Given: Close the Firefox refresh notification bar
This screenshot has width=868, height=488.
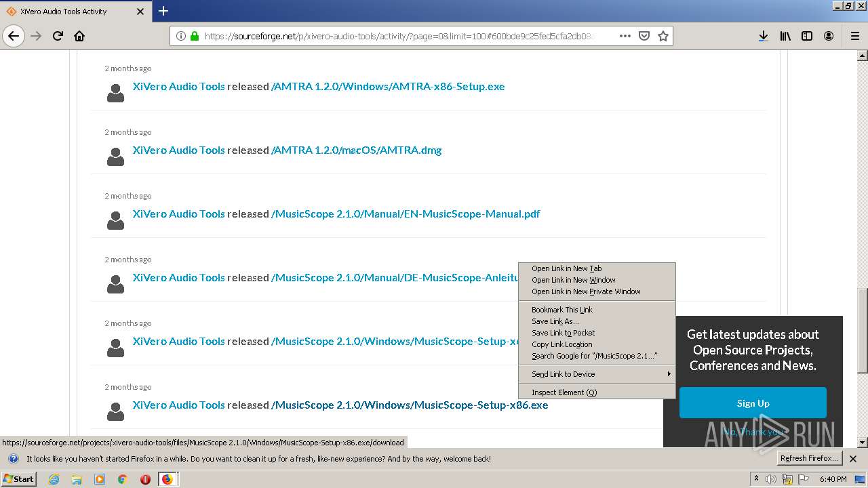Looking at the screenshot, I should pyautogui.click(x=853, y=459).
